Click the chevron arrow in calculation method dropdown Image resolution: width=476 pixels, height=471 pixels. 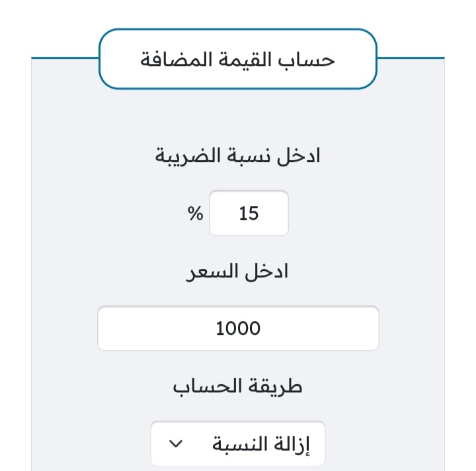tap(175, 444)
